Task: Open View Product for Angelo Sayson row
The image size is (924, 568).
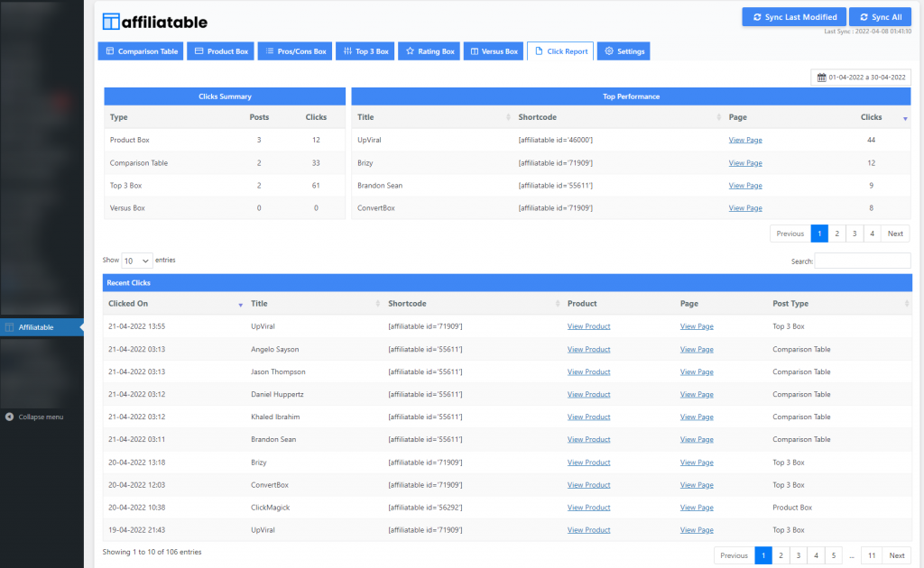Action: tap(588, 349)
